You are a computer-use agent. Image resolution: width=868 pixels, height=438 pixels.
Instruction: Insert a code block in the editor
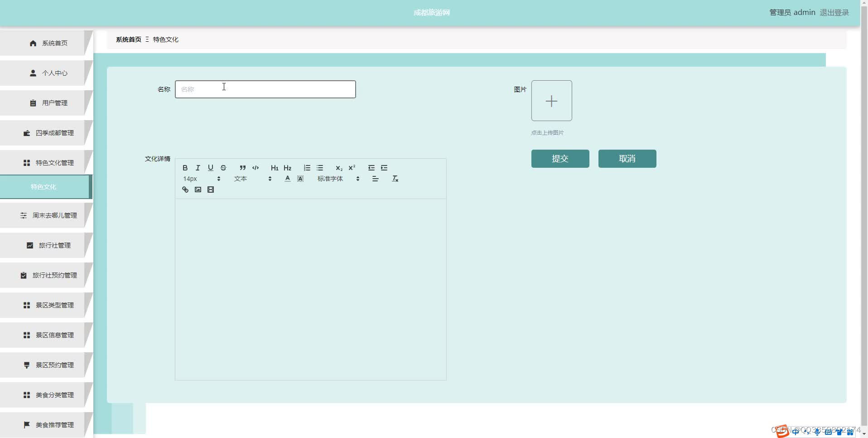[x=256, y=168]
